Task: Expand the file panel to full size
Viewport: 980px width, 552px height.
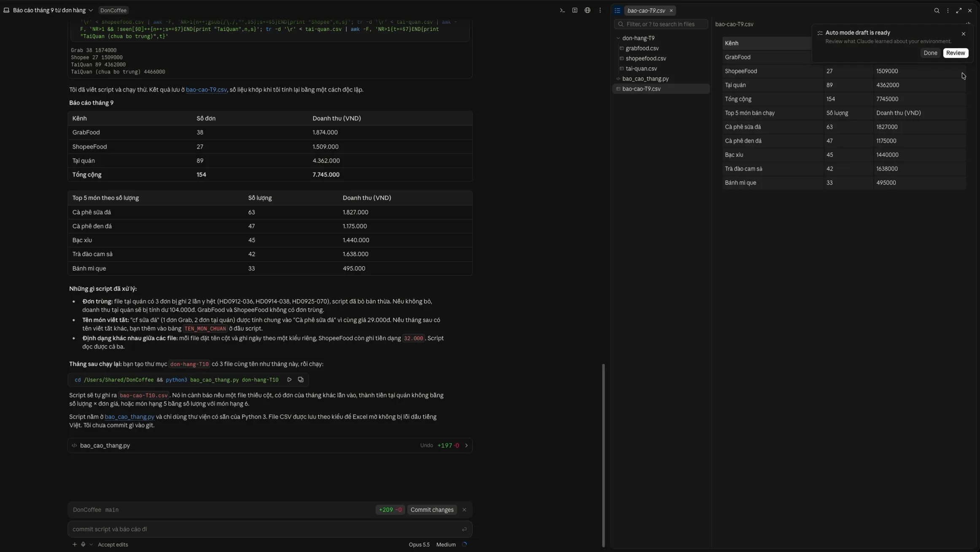Action: point(959,11)
